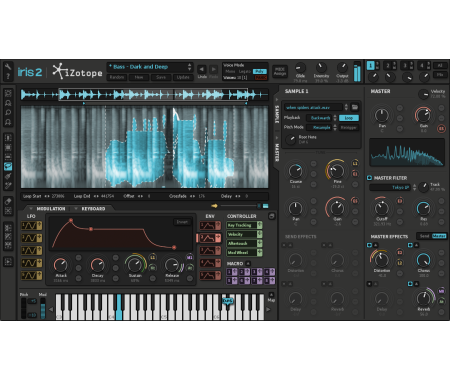Screen dimensions: 450x380
Task: Click the Mod Wheel controller source
Action: 244,253
